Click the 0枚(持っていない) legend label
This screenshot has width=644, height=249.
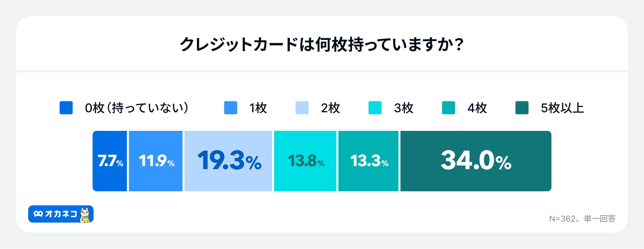[x=137, y=108]
